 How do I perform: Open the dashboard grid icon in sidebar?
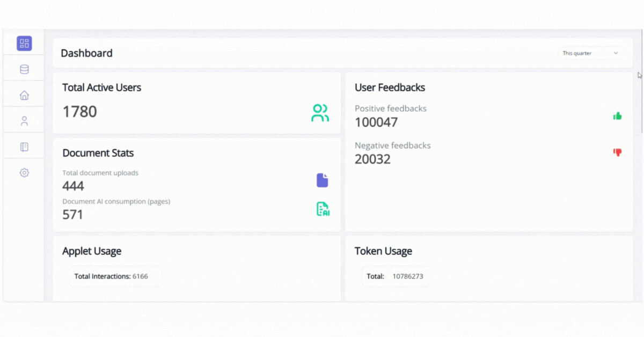tap(24, 43)
